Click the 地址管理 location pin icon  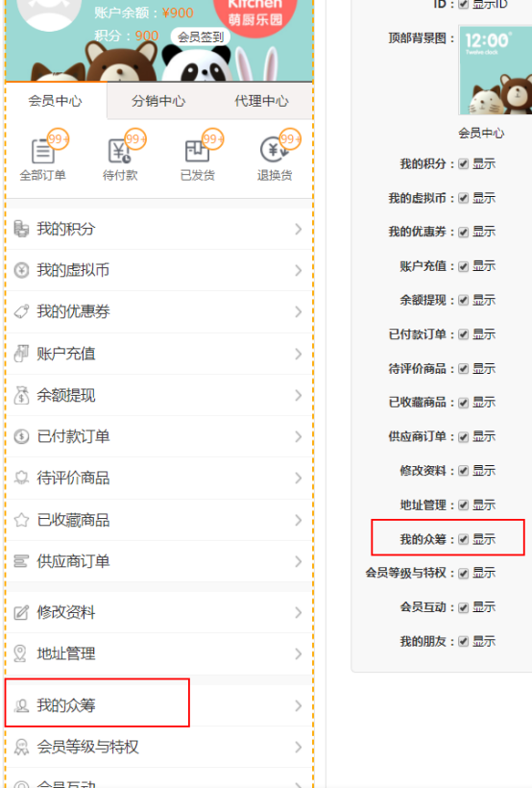tap(20, 653)
